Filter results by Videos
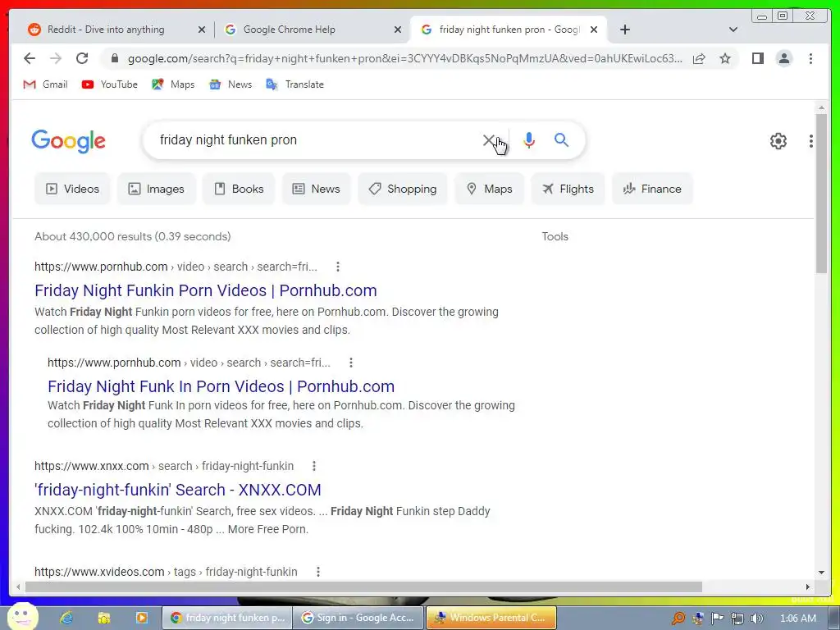 [72, 189]
